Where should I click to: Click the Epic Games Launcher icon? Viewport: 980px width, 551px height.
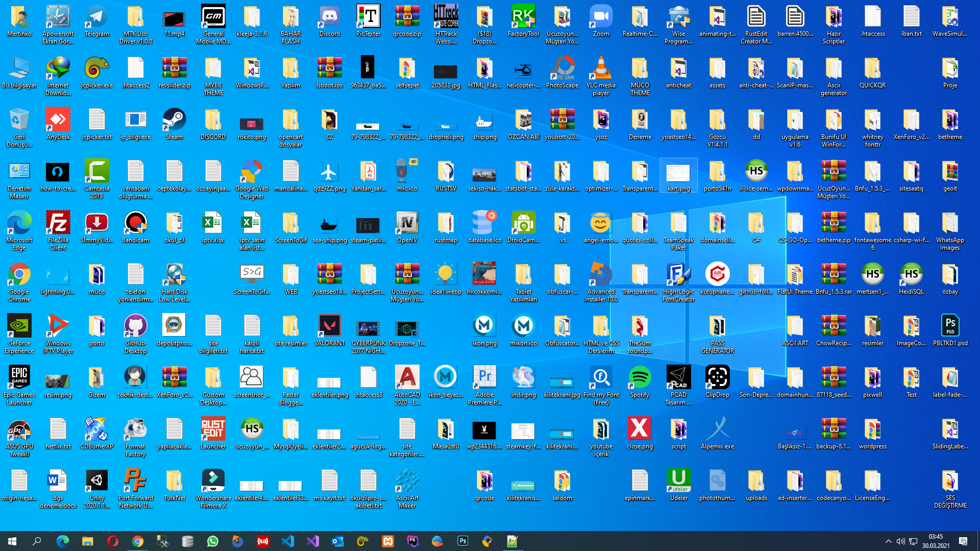[19, 386]
